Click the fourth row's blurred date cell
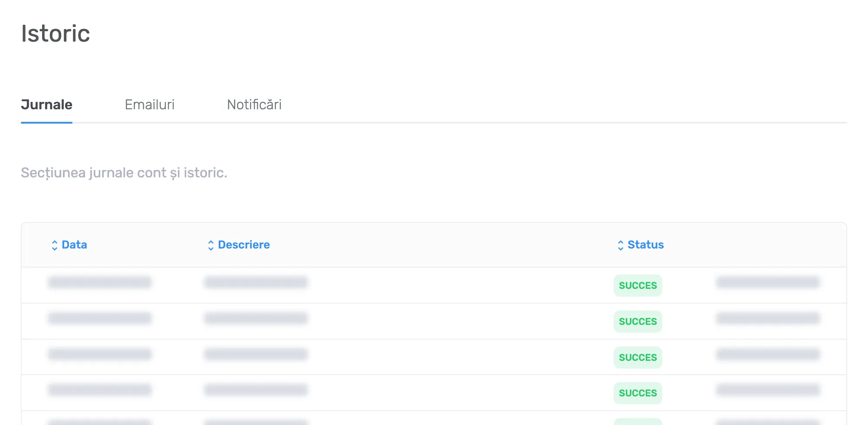868x425 pixels. [100, 389]
